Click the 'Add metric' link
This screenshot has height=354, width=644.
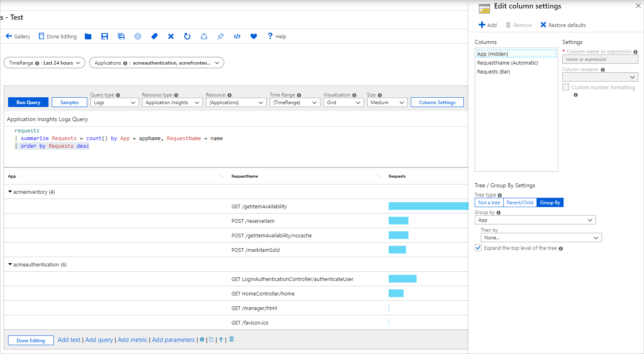pos(133,340)
